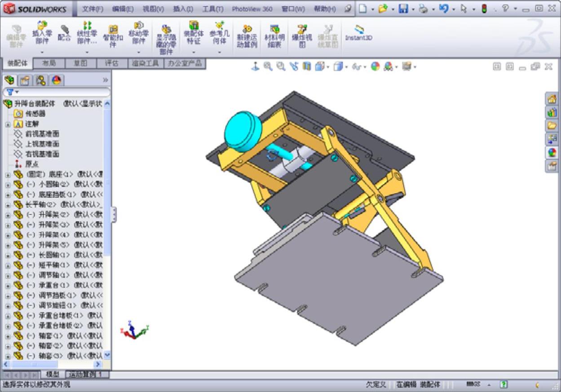Expand the (固定) 底座<1> component node

8,174
